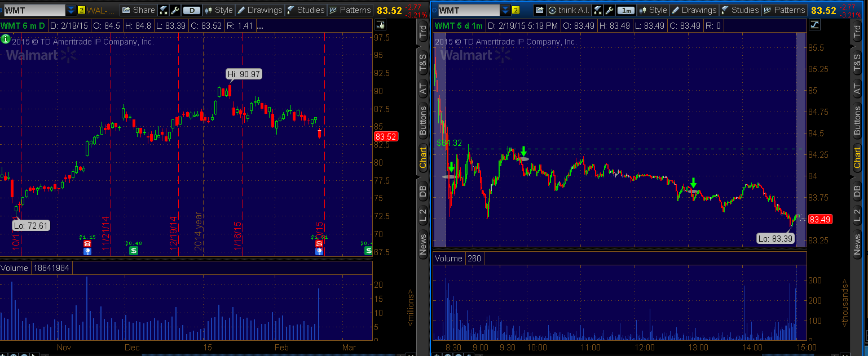The height and width of the screenshot is (356, 868).
Task: Click drawing curve icon on right chart
Action: tap(814, 24)
